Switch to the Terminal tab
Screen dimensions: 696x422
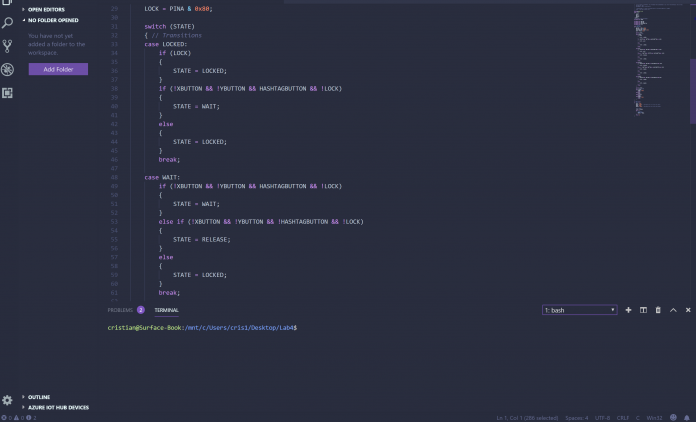166,310
